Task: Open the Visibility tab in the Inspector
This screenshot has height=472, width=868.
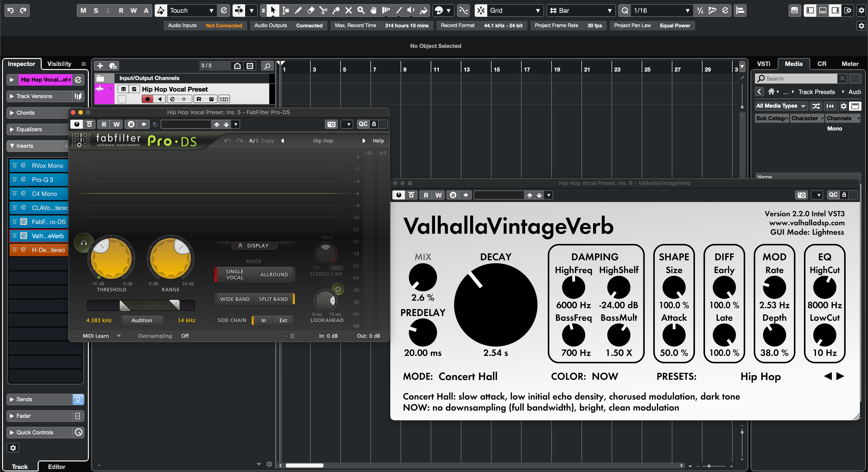Action: [x=59, y=64]
